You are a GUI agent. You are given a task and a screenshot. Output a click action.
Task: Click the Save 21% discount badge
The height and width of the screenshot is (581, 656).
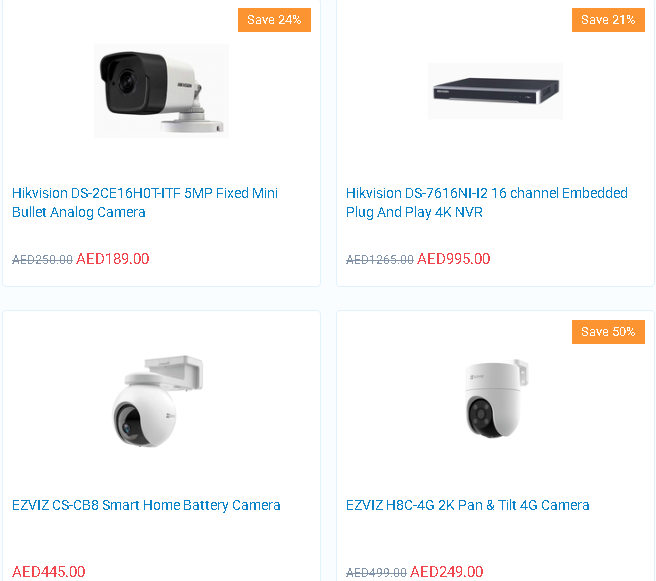[608, 20]
